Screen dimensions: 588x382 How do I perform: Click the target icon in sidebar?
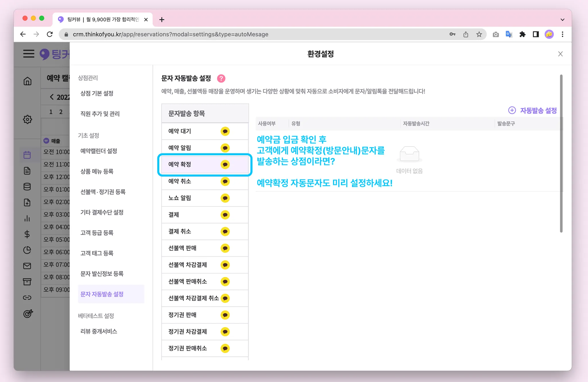tap(28, 314)
